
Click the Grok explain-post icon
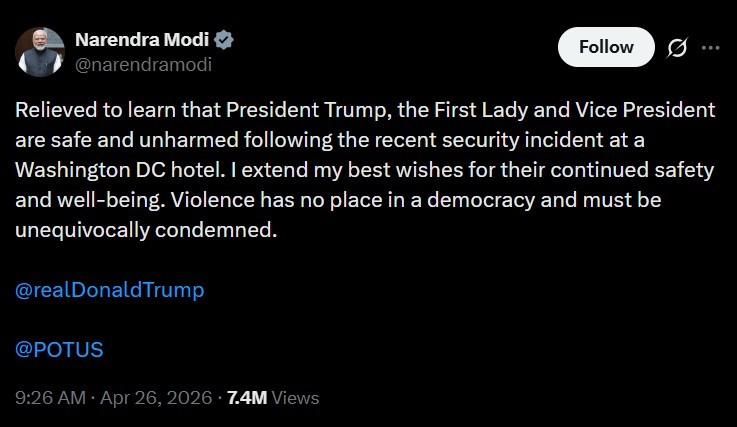677,48
